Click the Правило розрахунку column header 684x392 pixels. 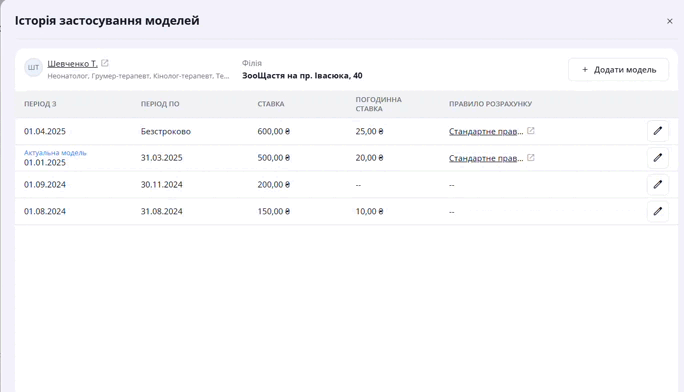tap(490, 104)
